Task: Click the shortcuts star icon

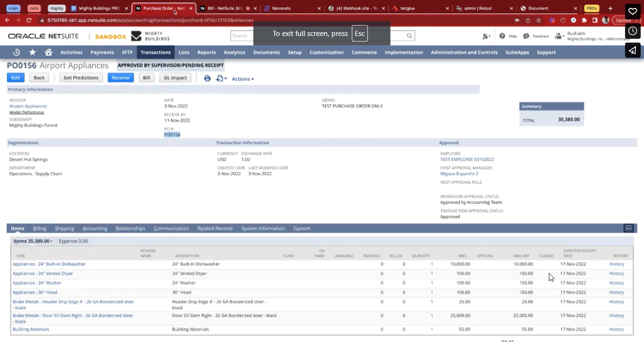Action: 32,52
